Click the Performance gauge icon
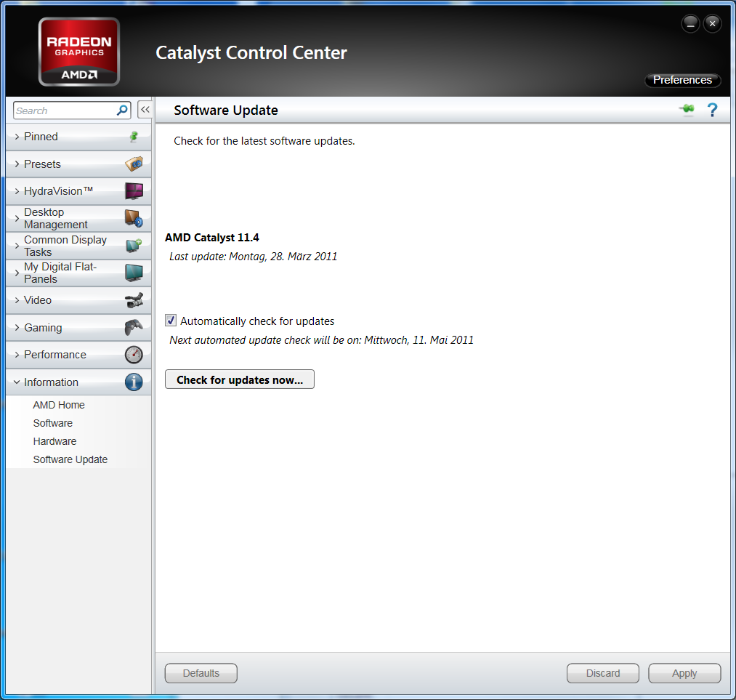This screenshot has height=700, width=736. 134,354
